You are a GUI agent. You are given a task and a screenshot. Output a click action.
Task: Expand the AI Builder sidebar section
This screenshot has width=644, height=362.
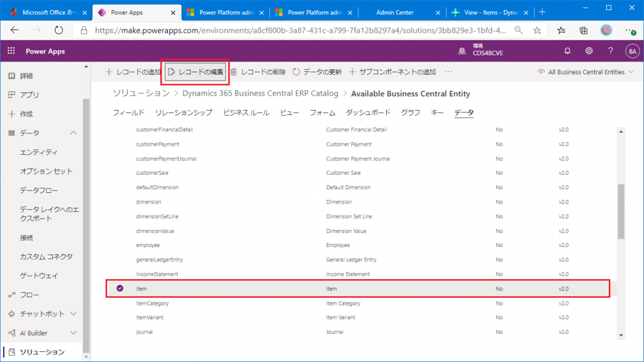click(x=74, y=333)
